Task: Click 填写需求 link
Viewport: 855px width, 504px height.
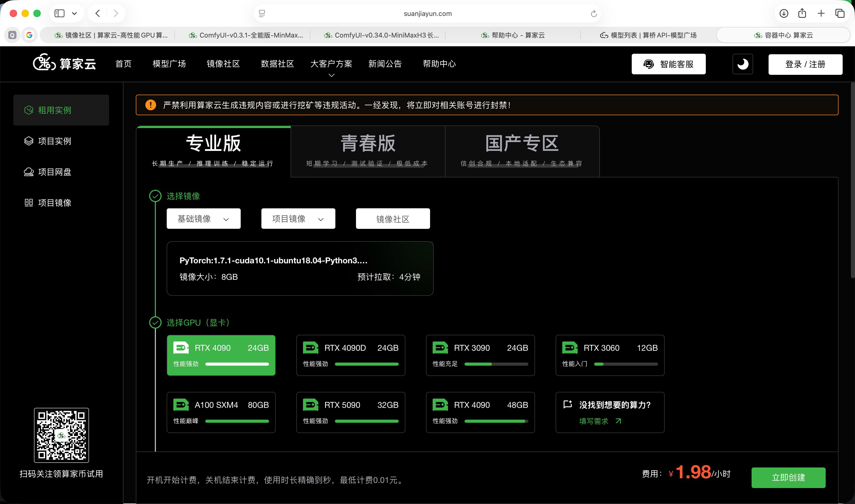Action: click(x=600, y=421)
